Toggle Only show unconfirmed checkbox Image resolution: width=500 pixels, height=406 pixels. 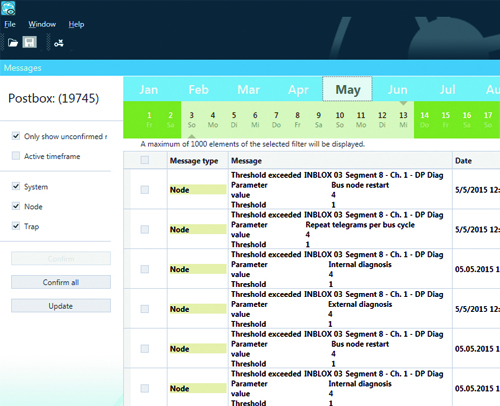point(16,136)
